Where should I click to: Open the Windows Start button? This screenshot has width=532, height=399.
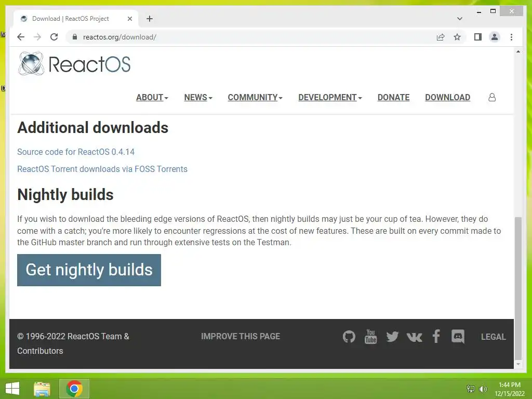12,389
